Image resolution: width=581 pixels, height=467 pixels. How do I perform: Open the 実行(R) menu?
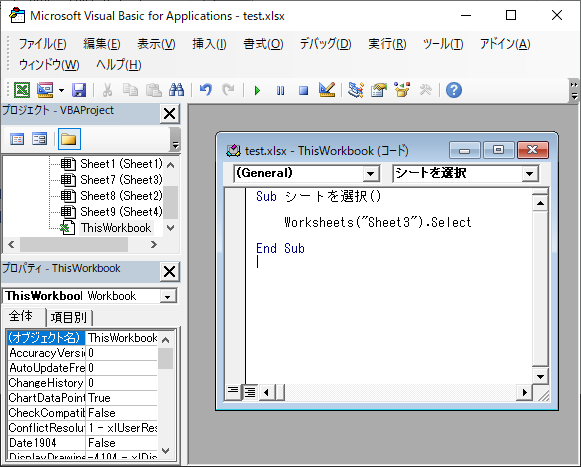tap(387, 44)
